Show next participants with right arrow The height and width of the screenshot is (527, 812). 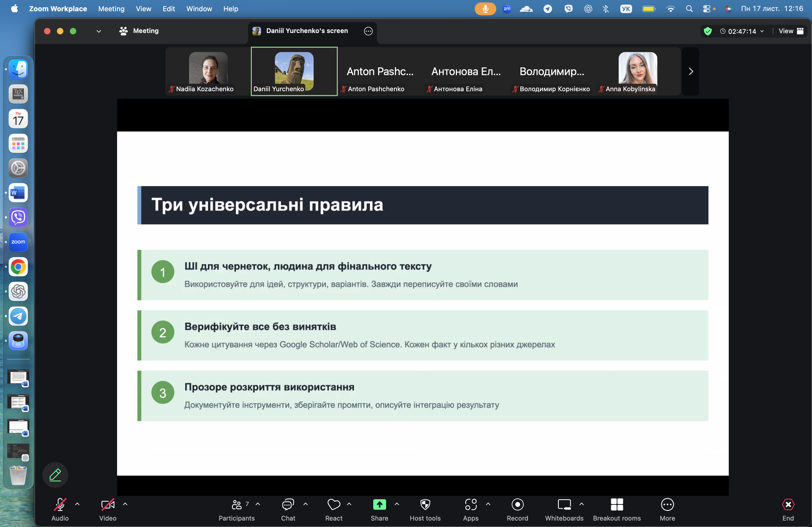click(691, 71)
